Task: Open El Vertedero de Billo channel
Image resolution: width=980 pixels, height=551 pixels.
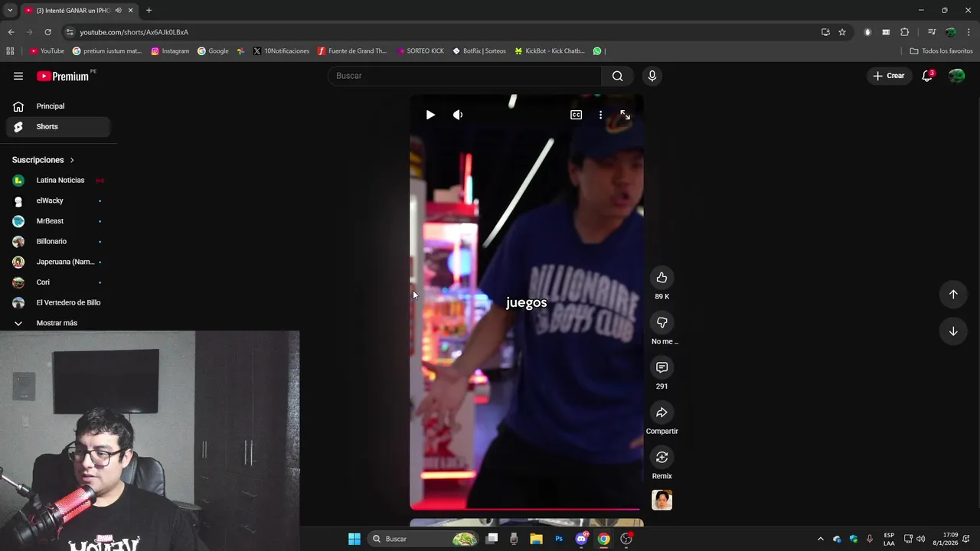Action: [x=58, y=302]
